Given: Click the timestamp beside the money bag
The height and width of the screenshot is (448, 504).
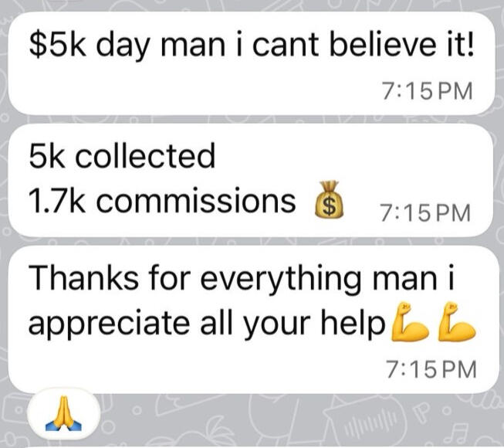Looking at the screenshot, I should (426, 213).
